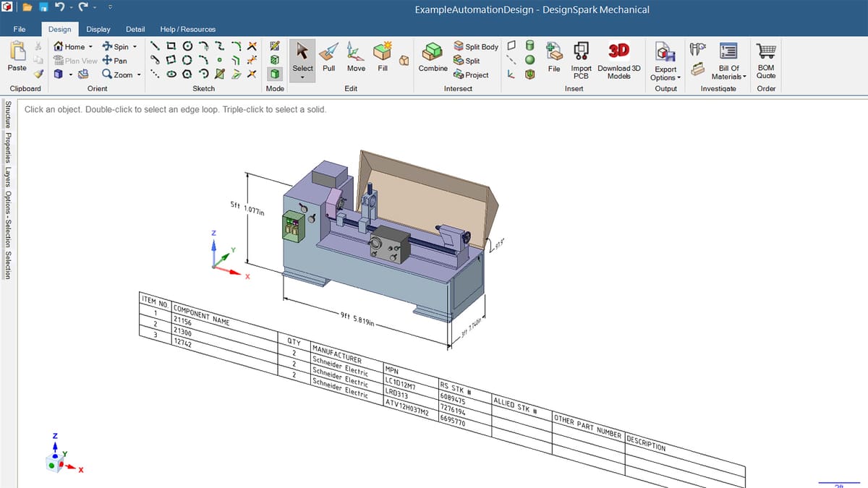Select the Polygon sketch tool
868x488 pixels.
tap(187, 74)
